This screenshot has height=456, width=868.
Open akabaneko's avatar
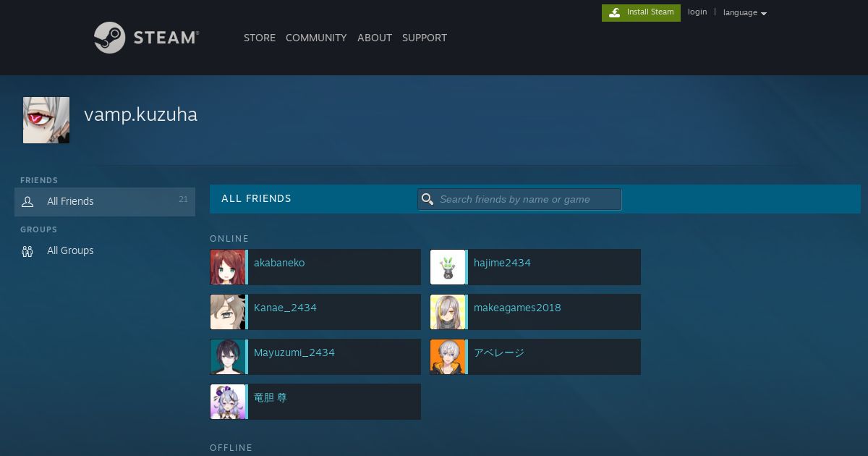[228, 267]
